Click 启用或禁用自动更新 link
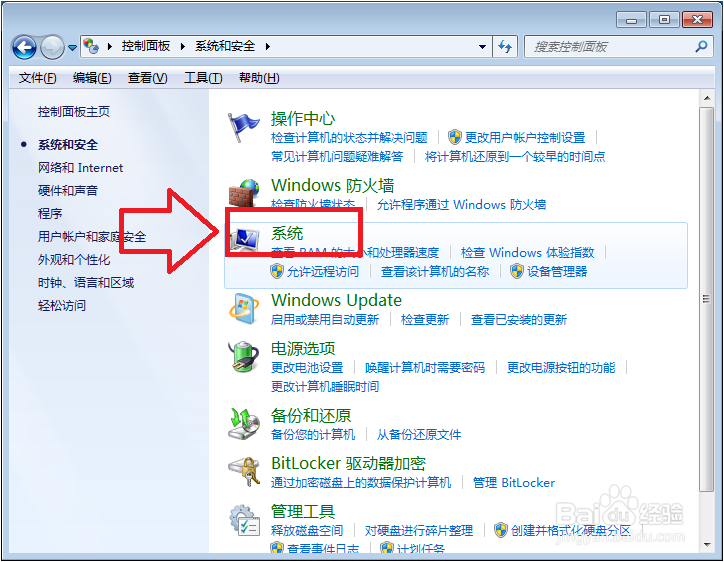The height and width of the screenshot is (562, 724). [325, 320]
